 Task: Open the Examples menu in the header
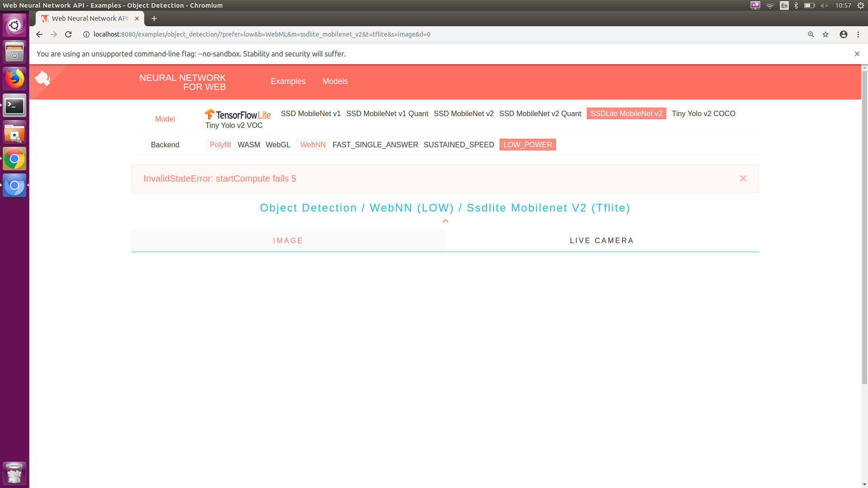pyautogui.click(x=288, y=81)
